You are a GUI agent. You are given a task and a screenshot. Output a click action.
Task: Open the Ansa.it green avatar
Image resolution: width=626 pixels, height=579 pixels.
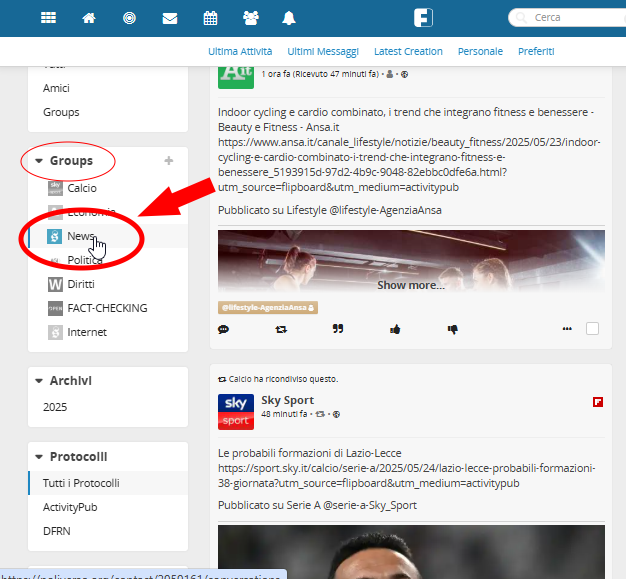click(236, 77)
